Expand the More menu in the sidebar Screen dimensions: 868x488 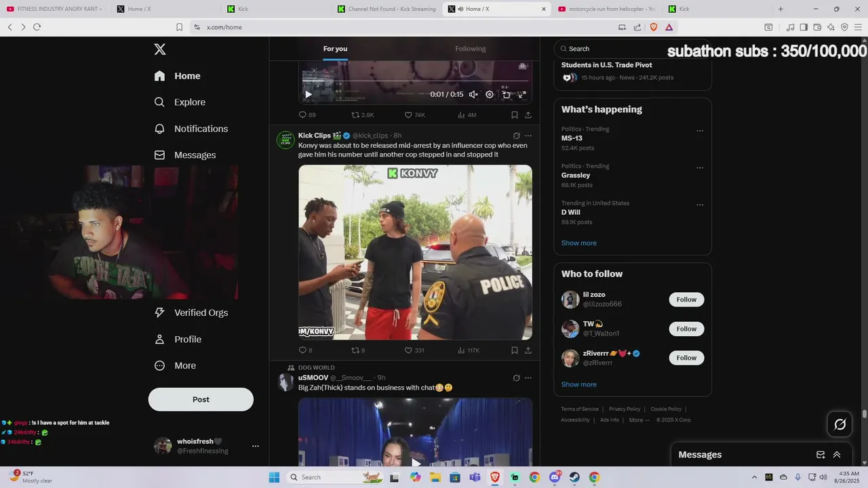click(x=175, y=365)
